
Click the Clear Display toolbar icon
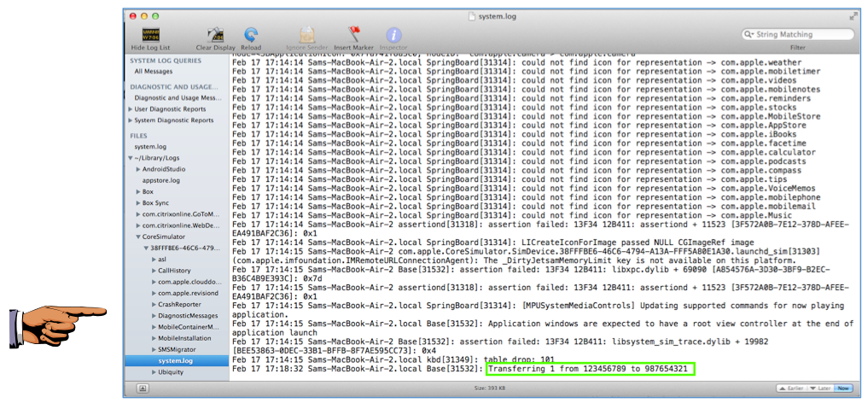[215, 35]
